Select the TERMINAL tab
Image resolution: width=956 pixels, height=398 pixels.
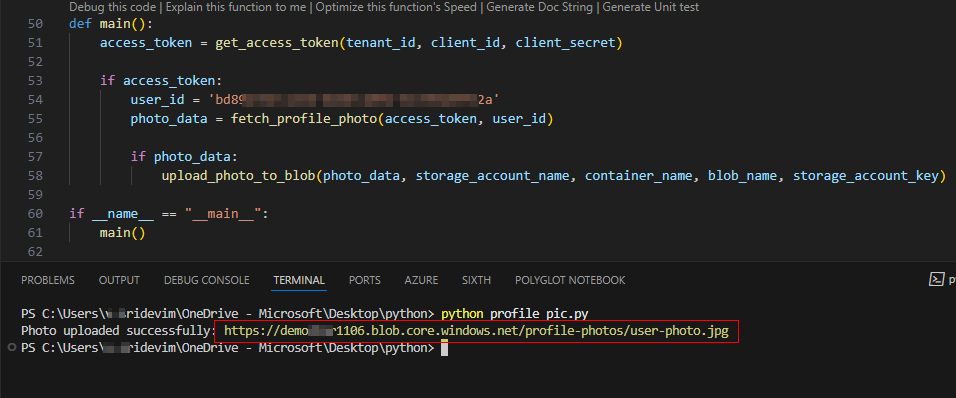pos(299,280)
